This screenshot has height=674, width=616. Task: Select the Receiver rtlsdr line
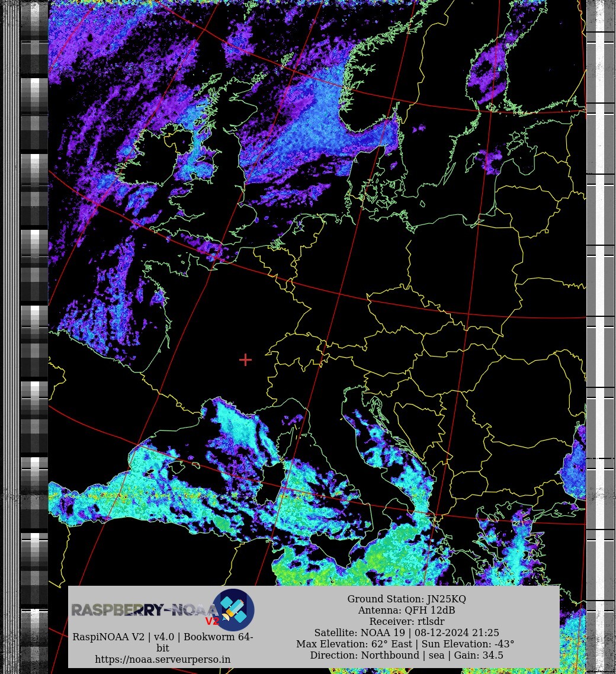point(406,621)
